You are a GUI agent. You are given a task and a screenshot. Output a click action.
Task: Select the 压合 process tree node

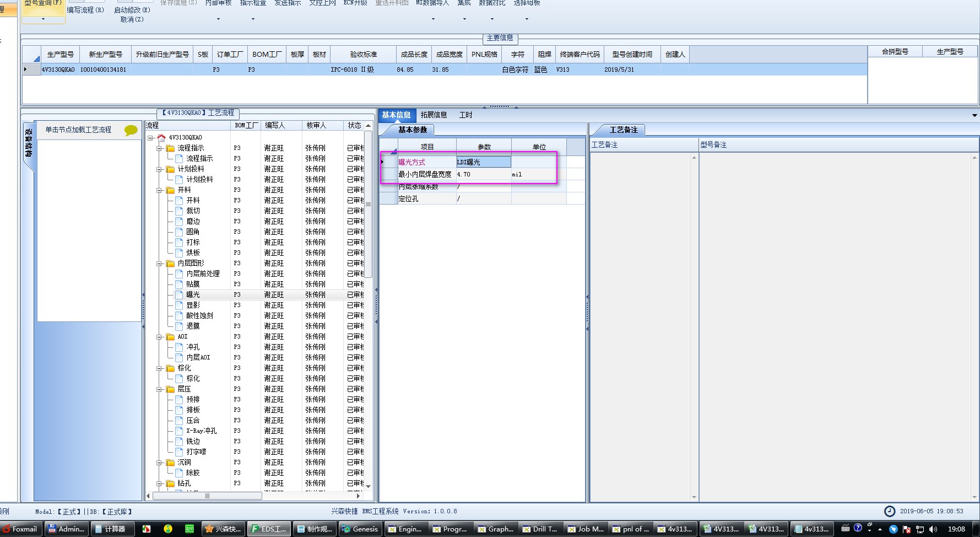[193, 421]
